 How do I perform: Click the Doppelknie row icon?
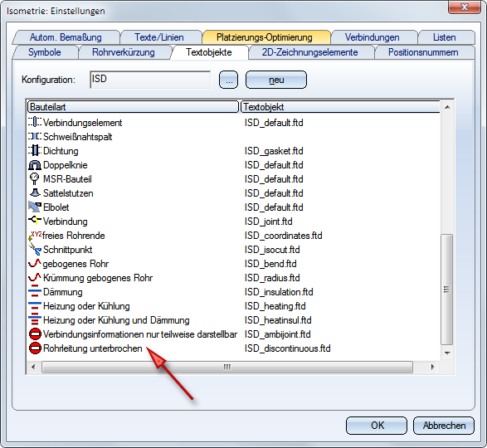coord(35,165)
